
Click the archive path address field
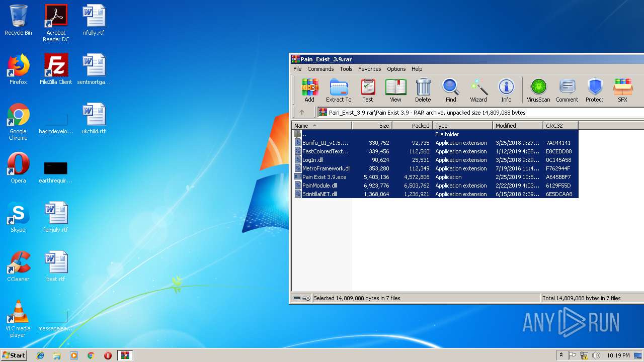480,113
